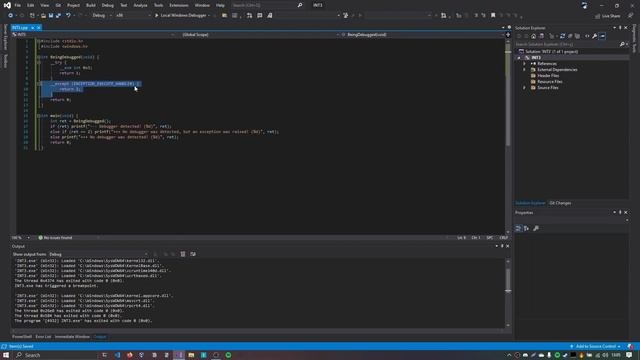640x360 pixels.
Task: Click the navigate backward toolbar icon
Action: [x=11, y=16]
